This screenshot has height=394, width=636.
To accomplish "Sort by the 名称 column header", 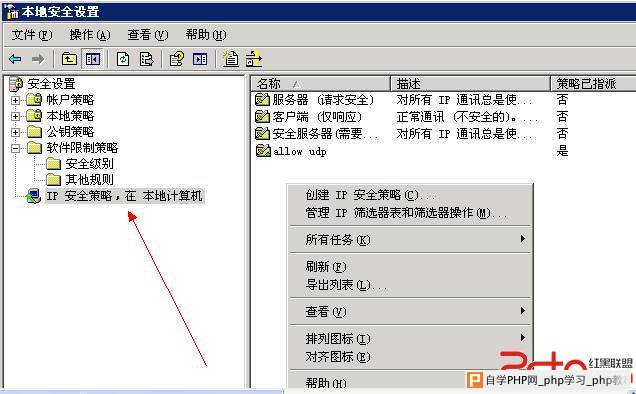I will pyautogui.click(x=320, y=84).
